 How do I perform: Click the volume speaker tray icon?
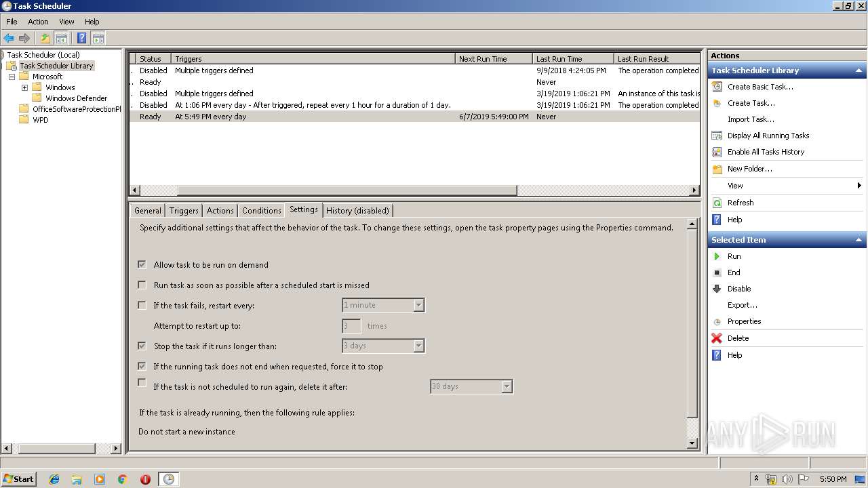(x=787, y=479)
